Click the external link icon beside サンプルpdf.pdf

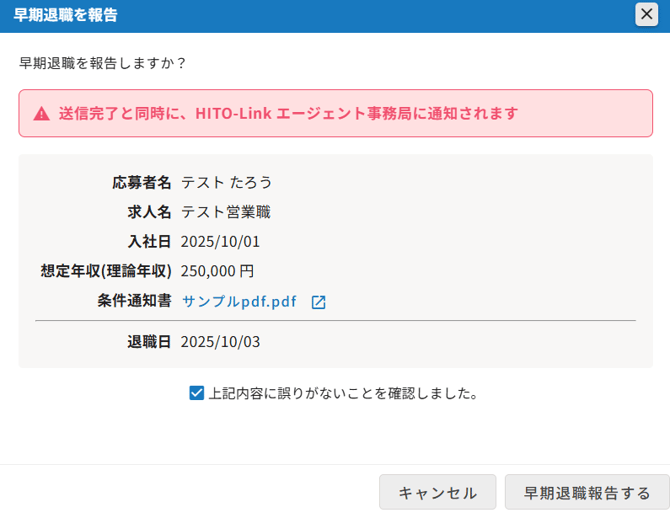(318, 302)
